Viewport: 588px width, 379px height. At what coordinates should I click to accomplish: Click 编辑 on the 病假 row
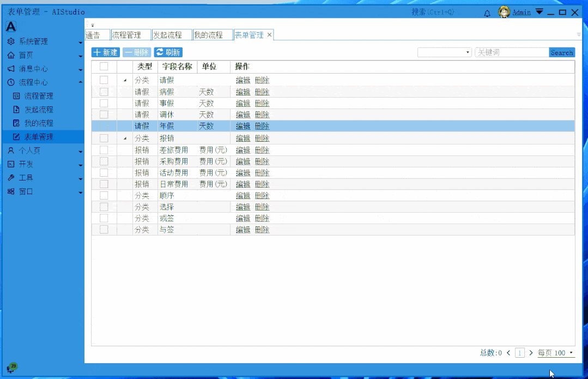coord(243,91)
